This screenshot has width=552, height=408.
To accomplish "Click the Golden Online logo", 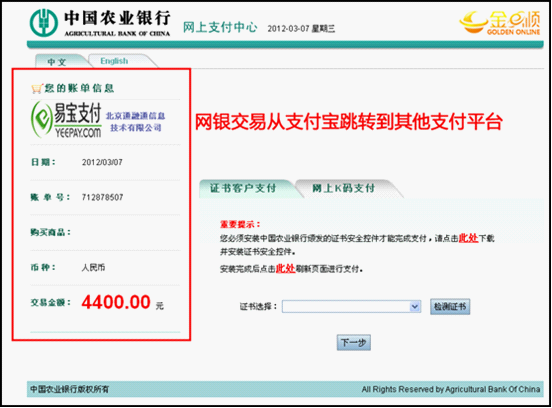I will pos(500,23).
